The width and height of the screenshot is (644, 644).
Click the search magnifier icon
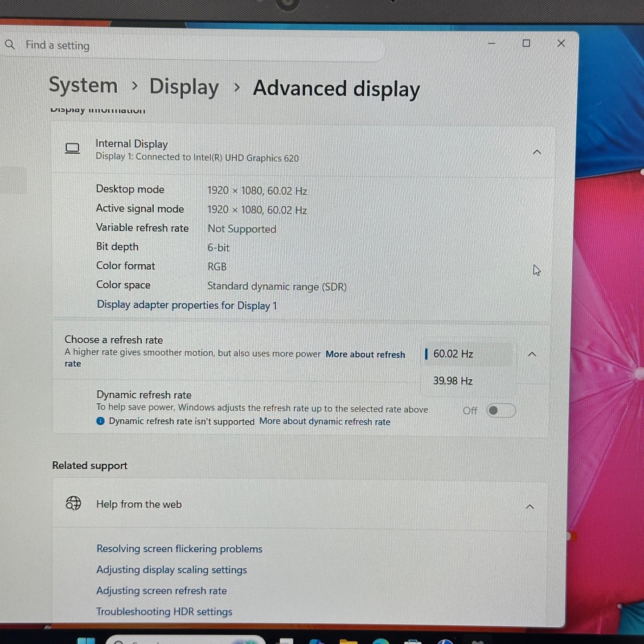[x=10, y=45]
